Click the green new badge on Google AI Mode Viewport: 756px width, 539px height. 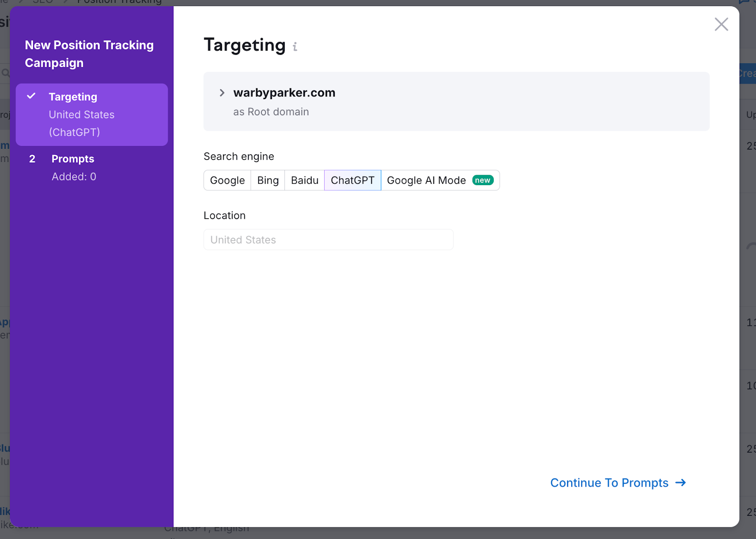[482, 180]
